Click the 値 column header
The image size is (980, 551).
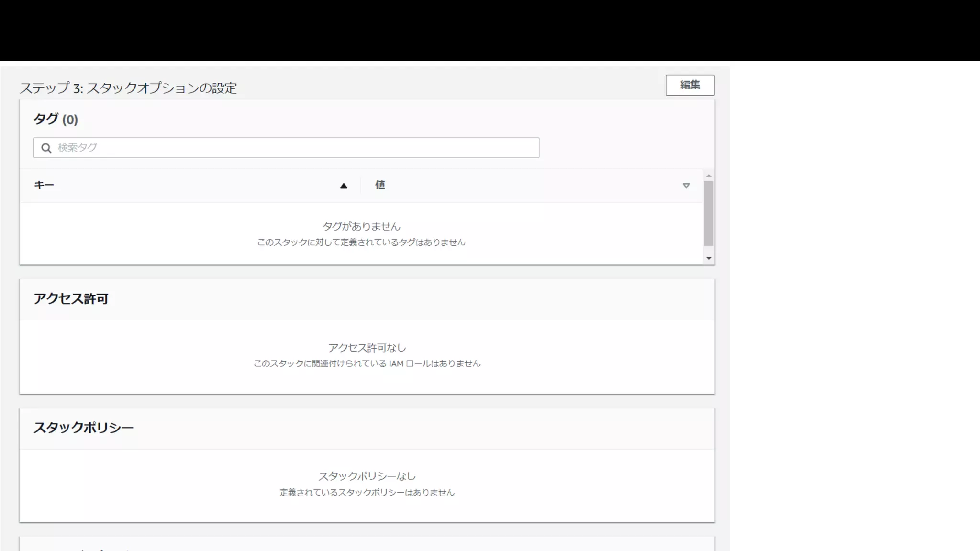[380, 186]
